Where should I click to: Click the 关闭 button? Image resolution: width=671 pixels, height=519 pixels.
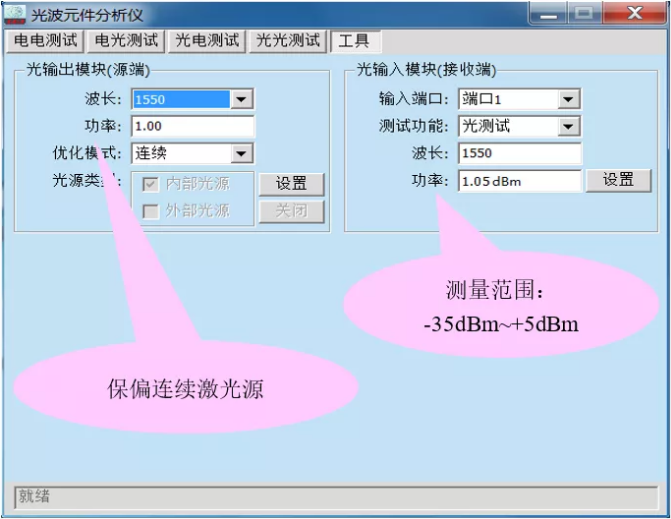tap(291, 211)
